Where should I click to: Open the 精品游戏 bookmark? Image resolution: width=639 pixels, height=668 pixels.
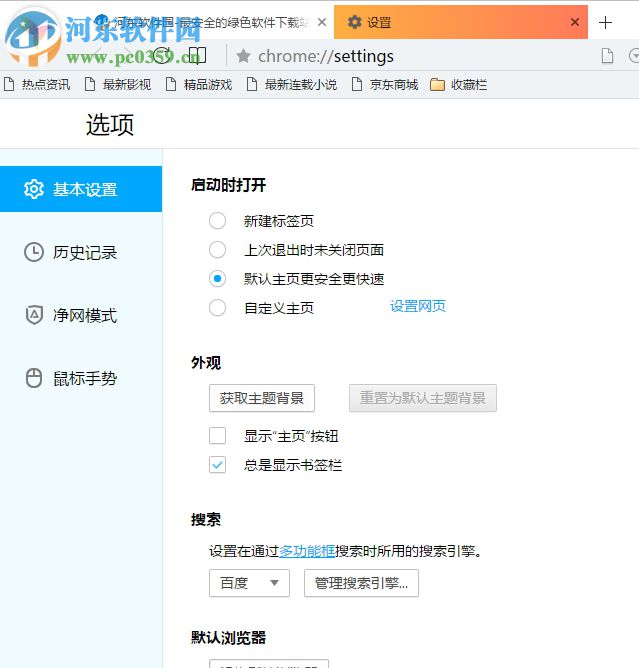pyautogui.click(x=199, y=84)
